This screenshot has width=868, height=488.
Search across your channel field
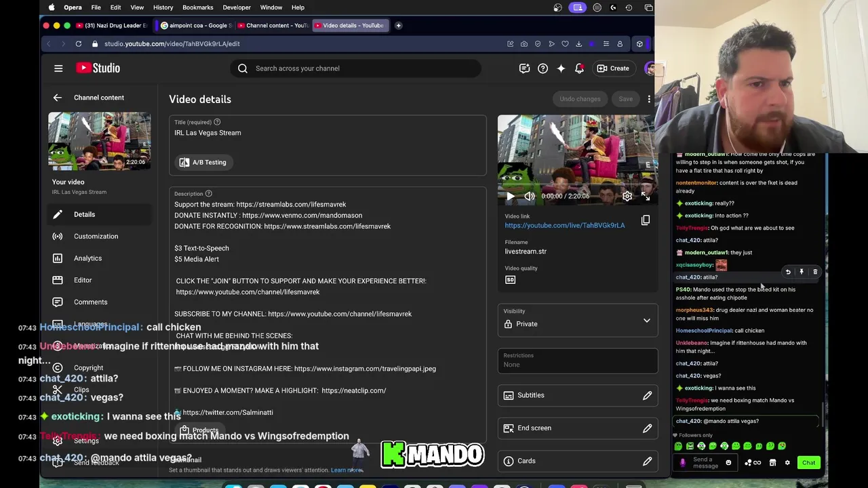(356, 68)
